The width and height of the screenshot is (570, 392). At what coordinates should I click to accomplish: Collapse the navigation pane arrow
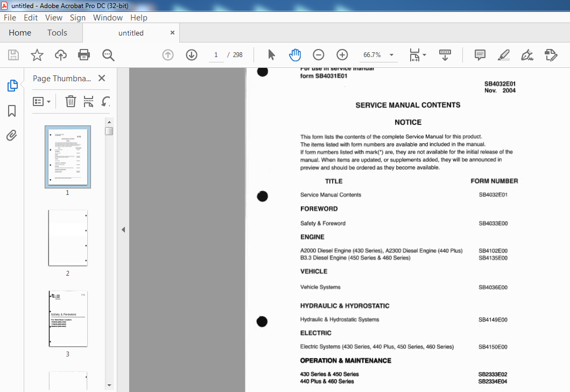coord(123,229)
